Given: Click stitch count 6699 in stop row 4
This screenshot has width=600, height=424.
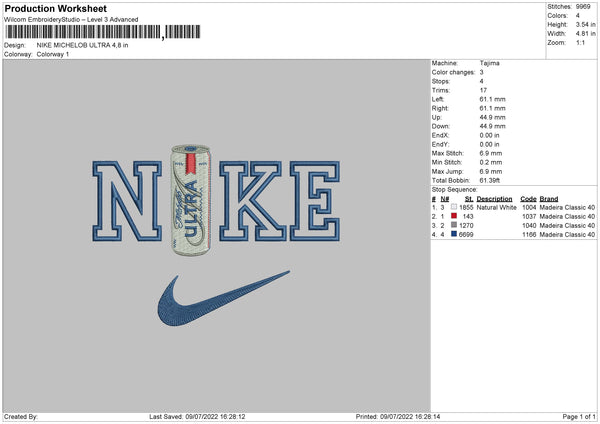Looking at the screenshot, I should (466, 235).
